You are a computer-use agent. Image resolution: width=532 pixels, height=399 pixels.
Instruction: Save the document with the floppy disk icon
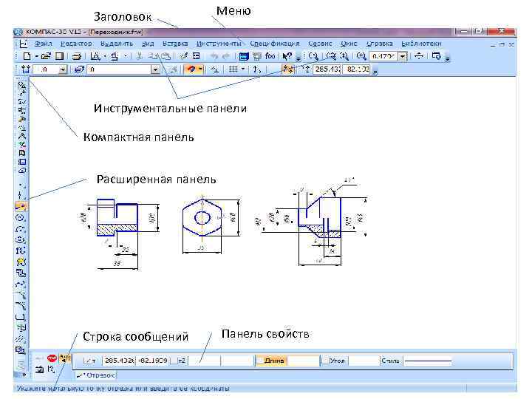click(59, 56)
